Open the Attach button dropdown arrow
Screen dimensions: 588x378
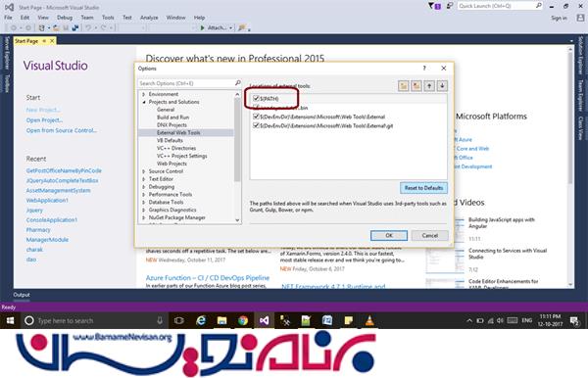click(x=230, y=28)
